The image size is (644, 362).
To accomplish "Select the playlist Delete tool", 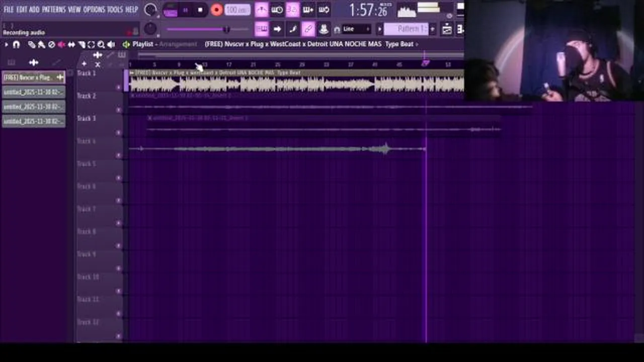I will coord(51,44).
